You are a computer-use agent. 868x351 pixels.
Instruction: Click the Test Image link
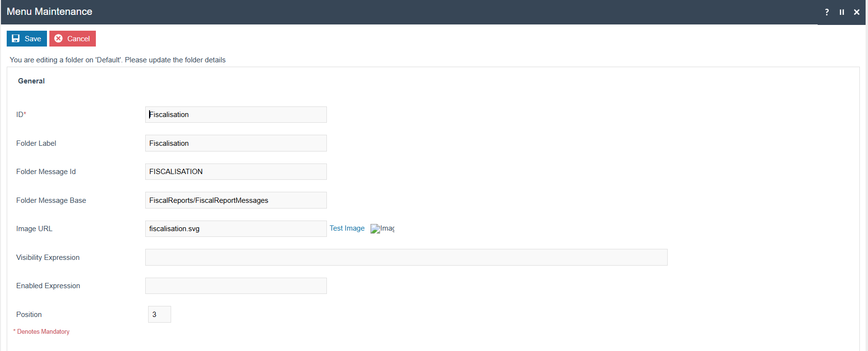tap(347, 229)
